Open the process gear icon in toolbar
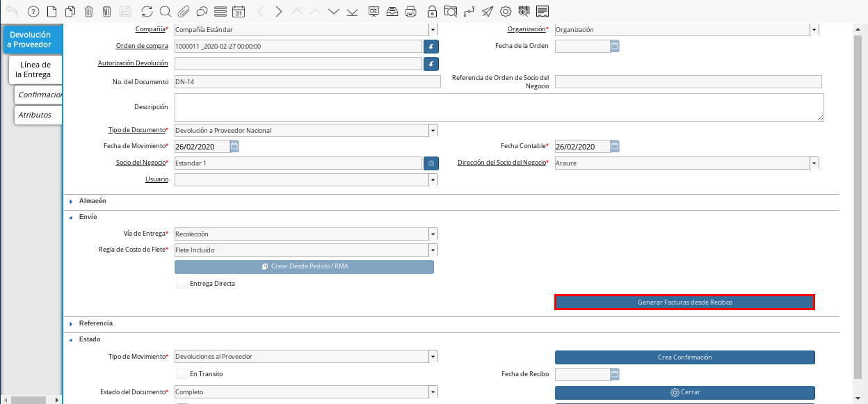868x404 pixels. tap(506, 11)
